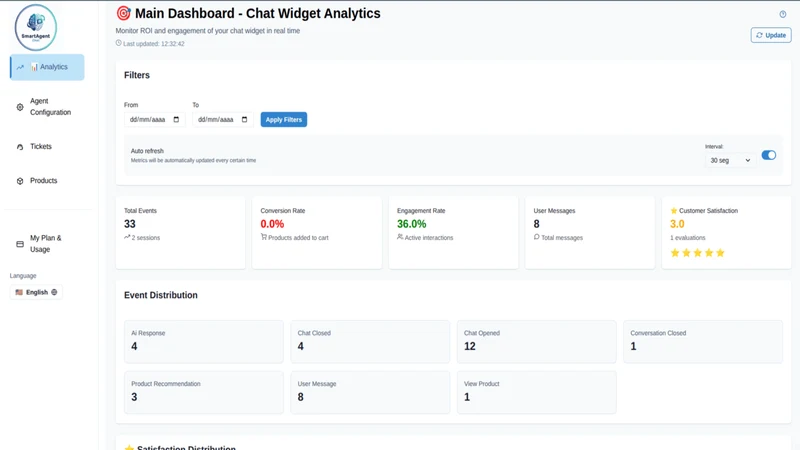The height and width of the screenshot is (450, 800).
Task: Click the clock icon by Last updated
Action: pos(118,43)
